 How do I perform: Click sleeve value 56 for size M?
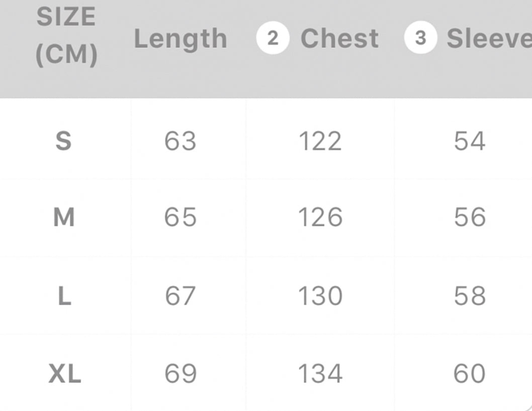tap(469, 218)
